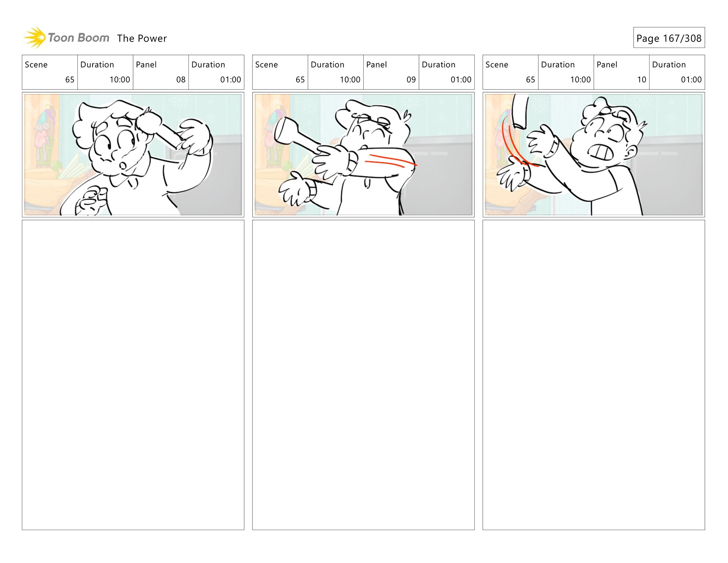Click the Scene 65 field of first panel

50,72
